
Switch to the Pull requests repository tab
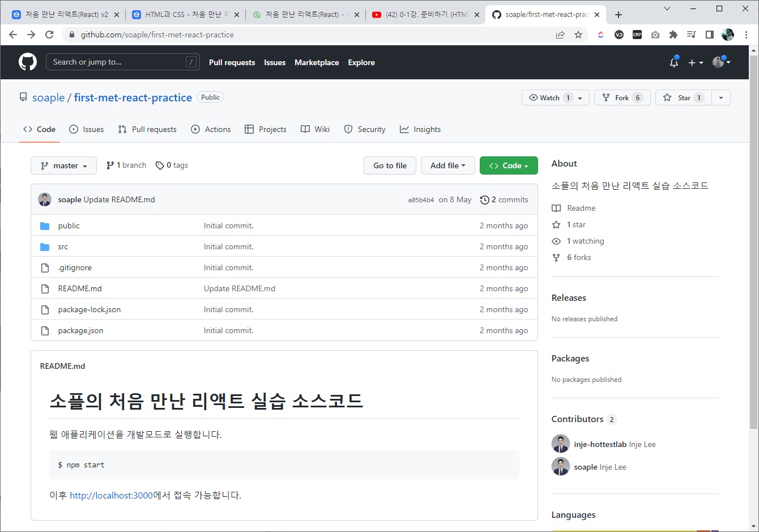point(147,129)
